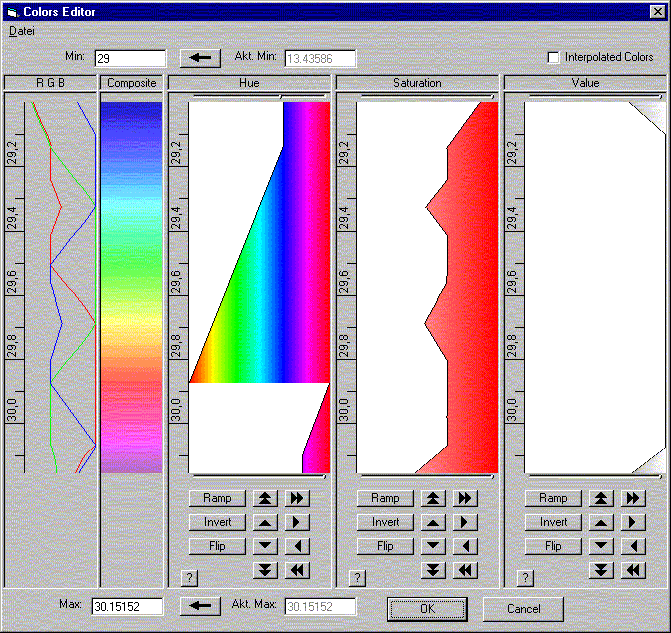Click Saturation single up arrow icon
Screen dimensions: 671x633
point(433,522)
